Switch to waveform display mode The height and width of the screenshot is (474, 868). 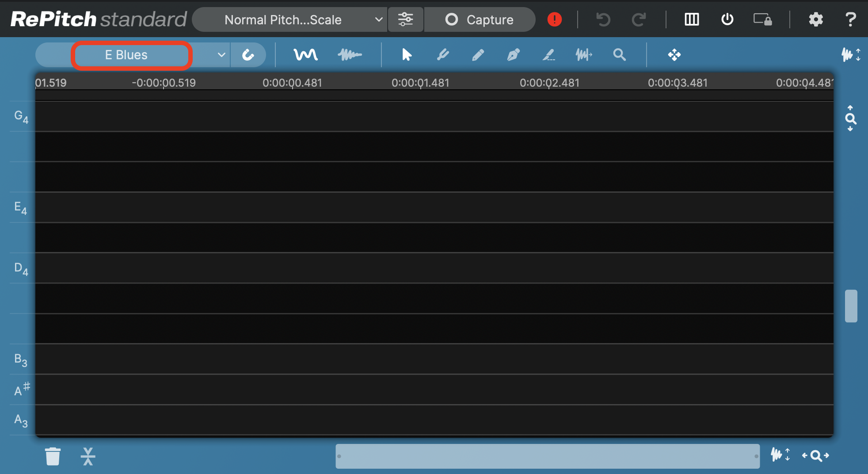350,55
